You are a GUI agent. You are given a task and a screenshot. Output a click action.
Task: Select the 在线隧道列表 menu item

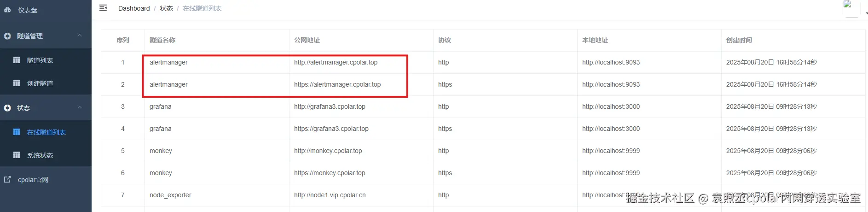46,132
